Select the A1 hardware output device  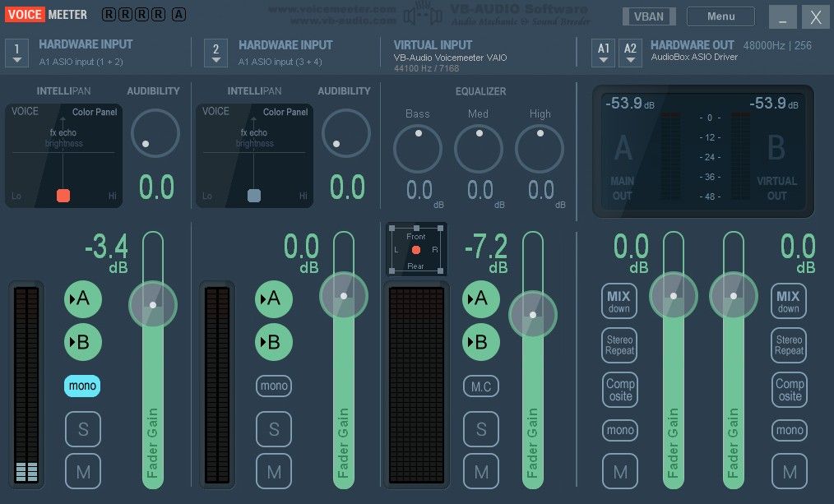603,53
